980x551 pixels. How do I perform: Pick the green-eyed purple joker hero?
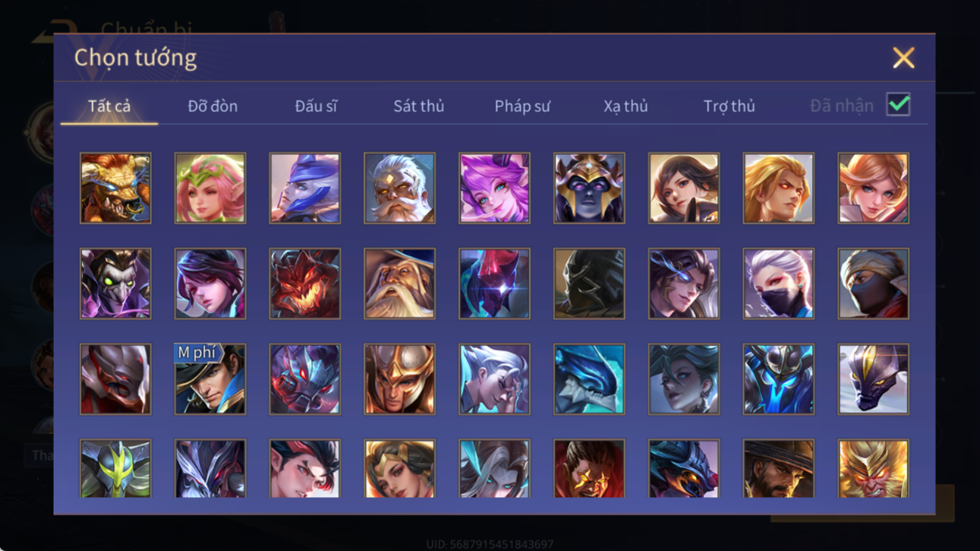pos(115,284)
